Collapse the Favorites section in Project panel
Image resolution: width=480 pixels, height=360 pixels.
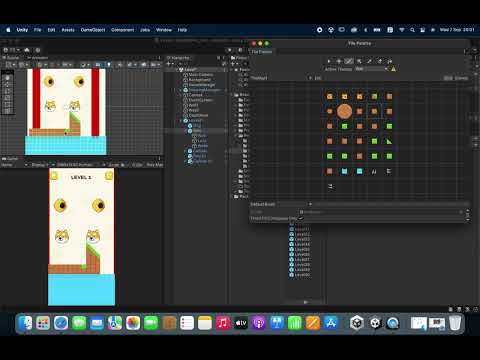pyautogui.click(x=232, y=70)
